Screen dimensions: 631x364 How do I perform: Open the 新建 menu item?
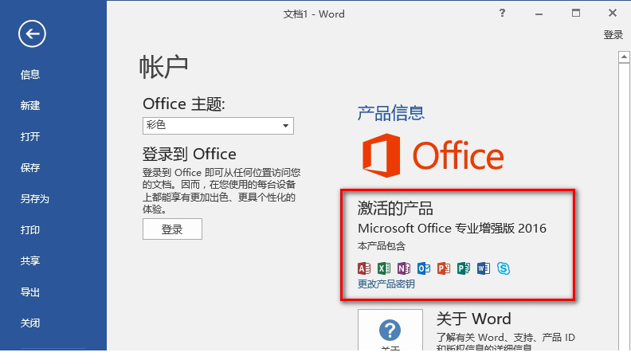pos(30,105)
